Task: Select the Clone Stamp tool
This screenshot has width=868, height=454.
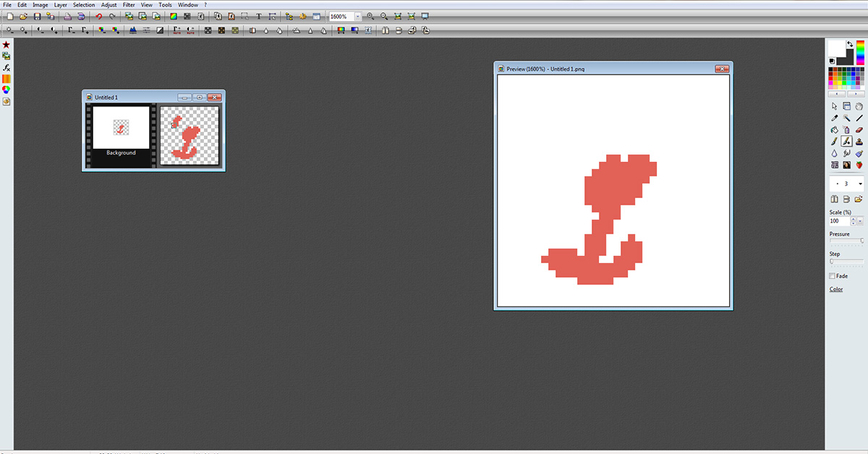Action: tap(859, 142)
